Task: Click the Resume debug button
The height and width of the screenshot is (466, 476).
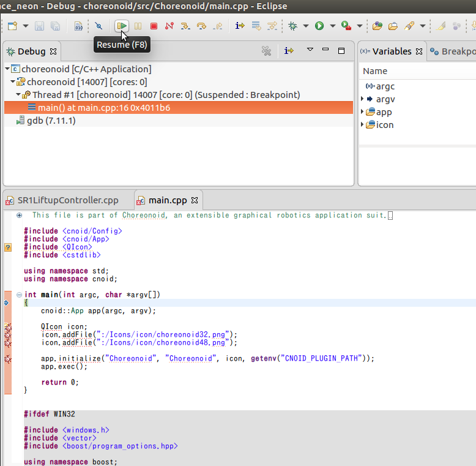Action: [122, 26]
